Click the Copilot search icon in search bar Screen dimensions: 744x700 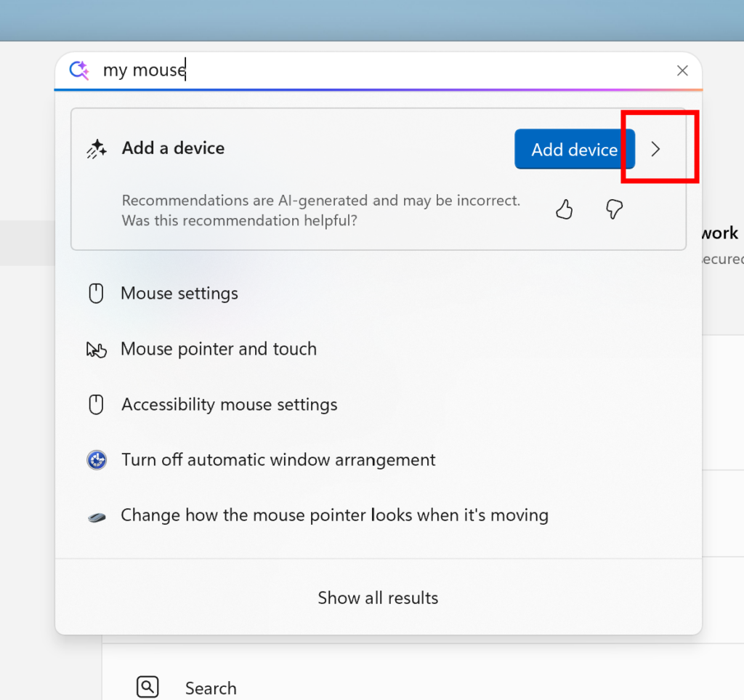78,70
